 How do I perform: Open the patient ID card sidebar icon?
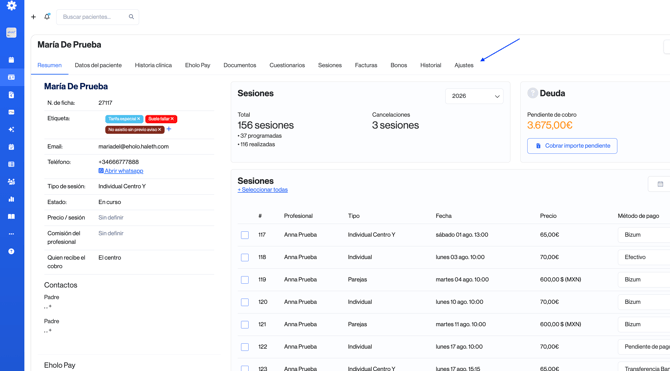(x=12, y=77)
